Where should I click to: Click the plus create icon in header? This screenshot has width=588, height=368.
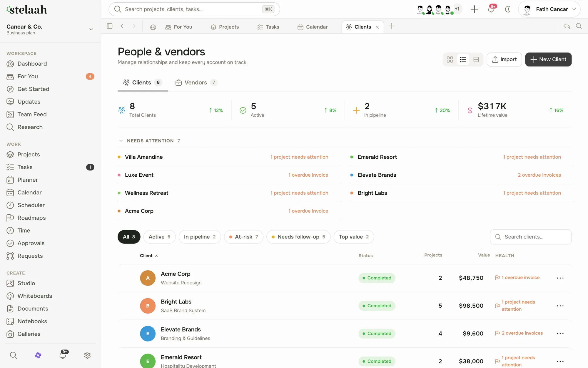coord(474,9)
